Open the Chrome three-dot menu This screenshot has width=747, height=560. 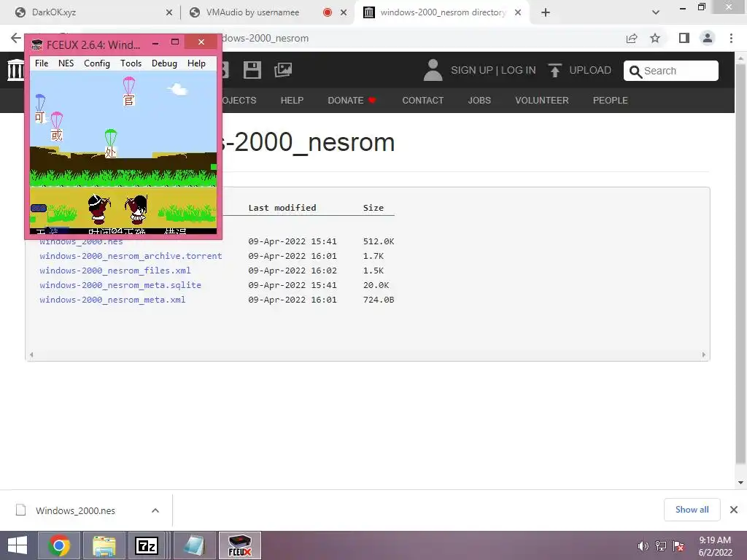pos(731,38)
